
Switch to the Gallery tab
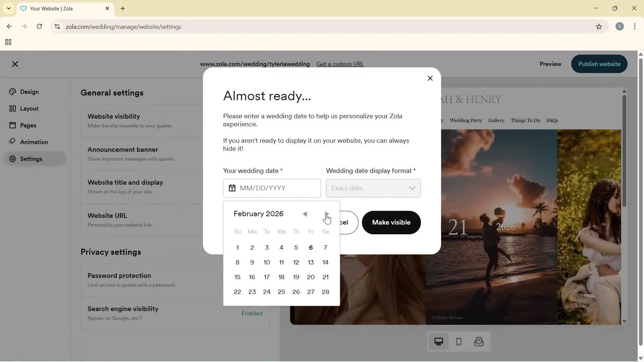coord(496,120)
